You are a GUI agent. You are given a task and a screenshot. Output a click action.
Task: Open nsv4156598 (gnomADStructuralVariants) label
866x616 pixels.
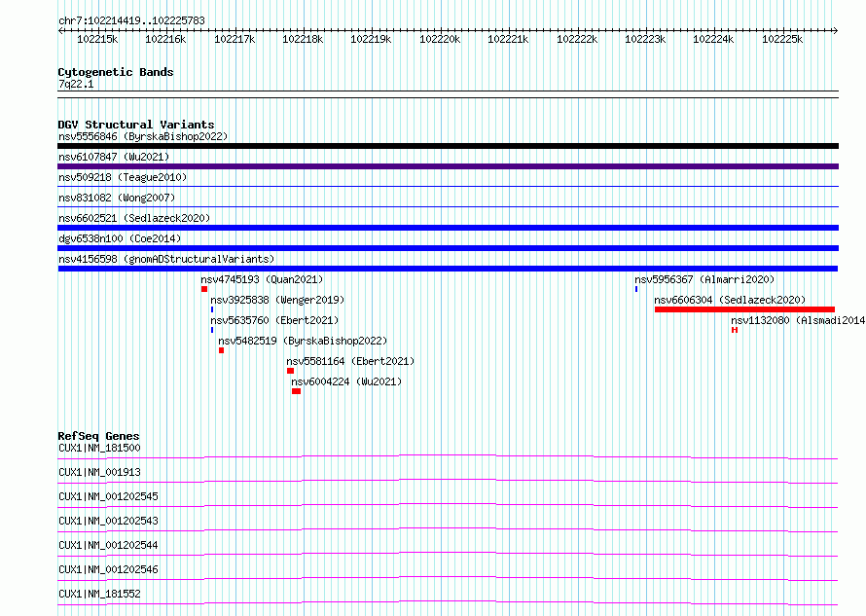(166, 259)
